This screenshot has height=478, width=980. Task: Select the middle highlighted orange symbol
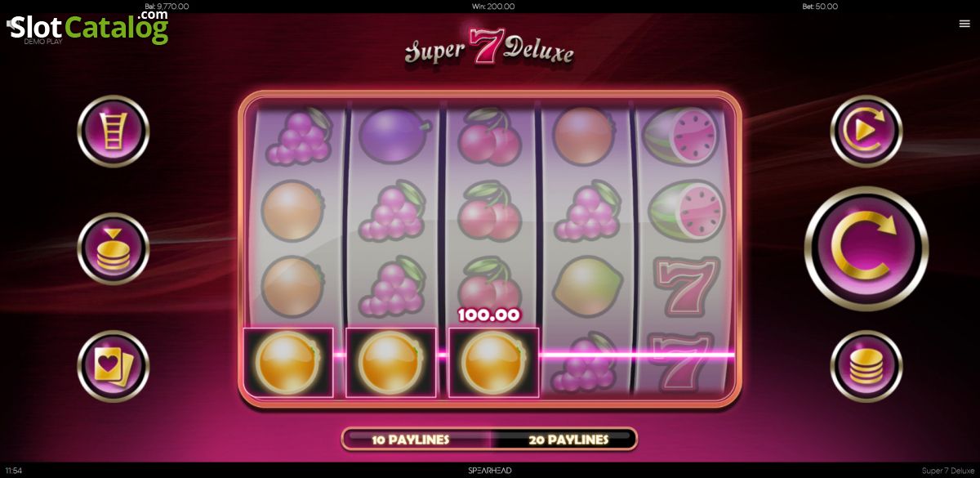point(391,362)
